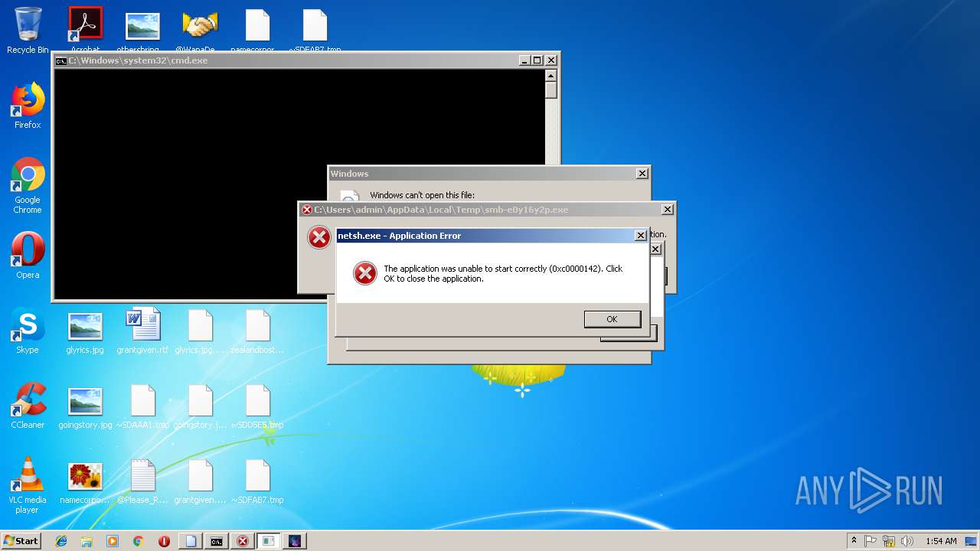Select the ~SDD5E5.tmp file icon

click(x=257, y=406)
